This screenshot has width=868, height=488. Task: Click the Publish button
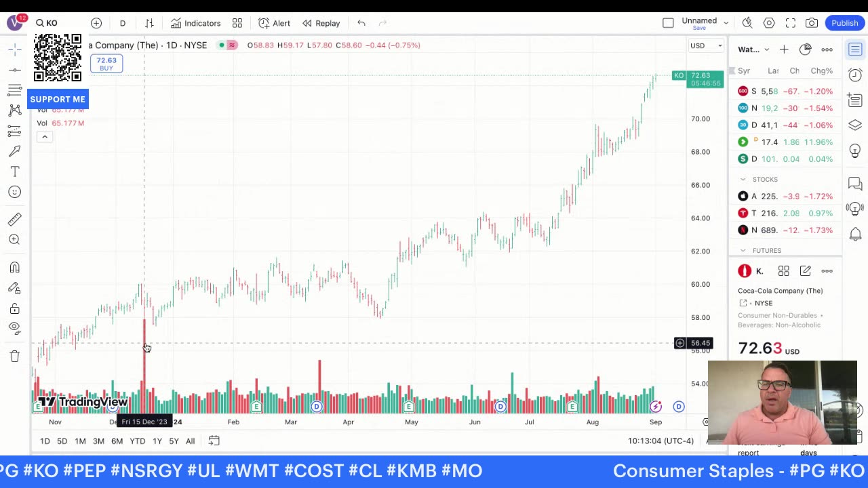click(845, 23)
